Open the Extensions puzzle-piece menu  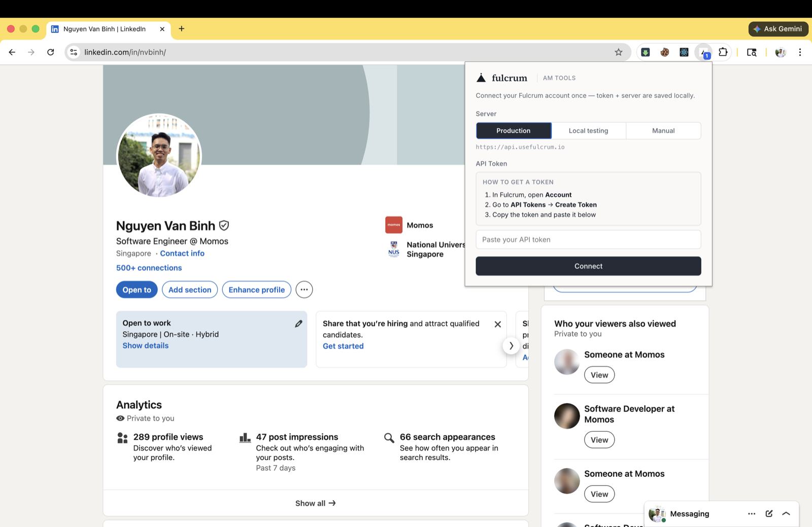click(723, 52)
